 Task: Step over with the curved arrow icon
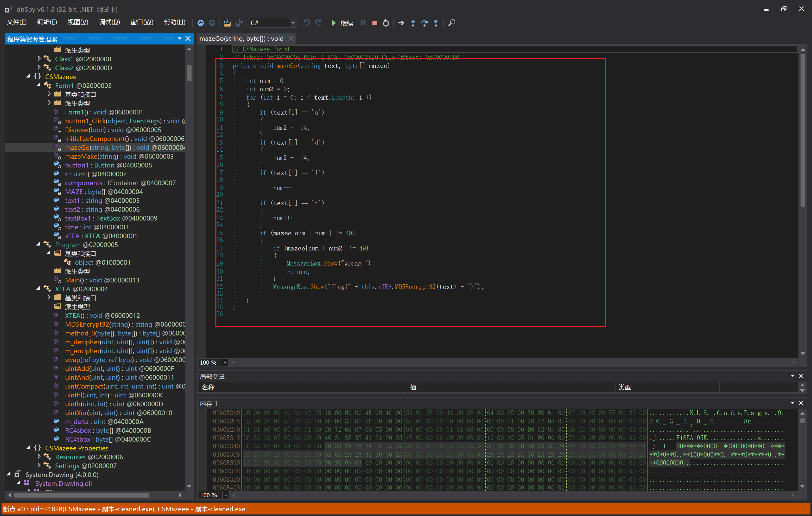tap(424, 23)
